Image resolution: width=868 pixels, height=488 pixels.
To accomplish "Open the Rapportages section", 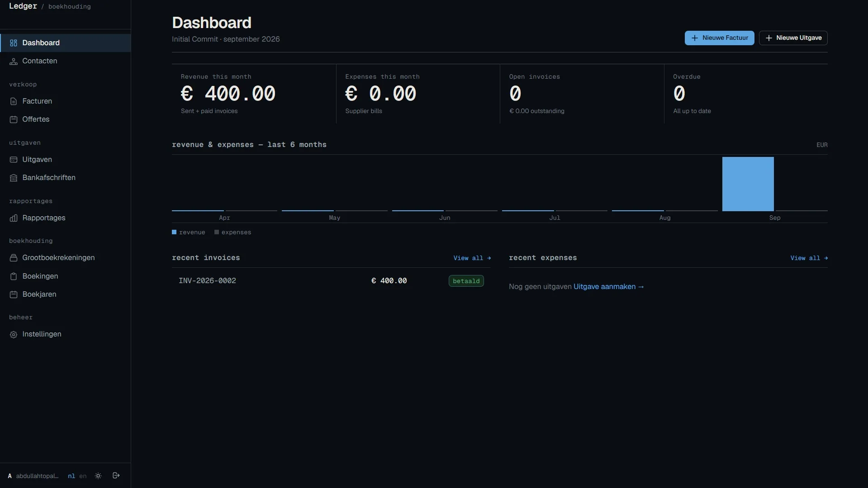I will click(x=66, y=218).
